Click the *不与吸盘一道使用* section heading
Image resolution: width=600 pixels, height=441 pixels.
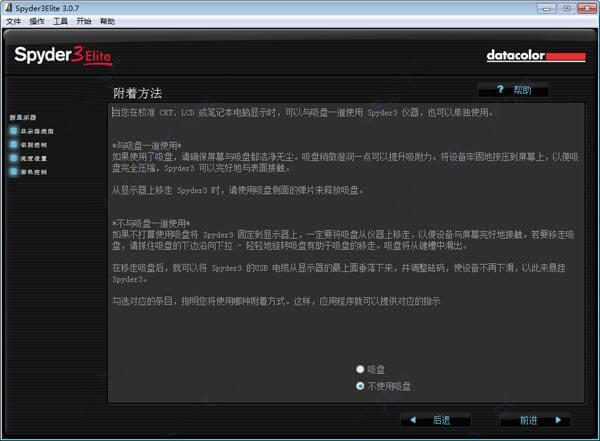[151, 223]
